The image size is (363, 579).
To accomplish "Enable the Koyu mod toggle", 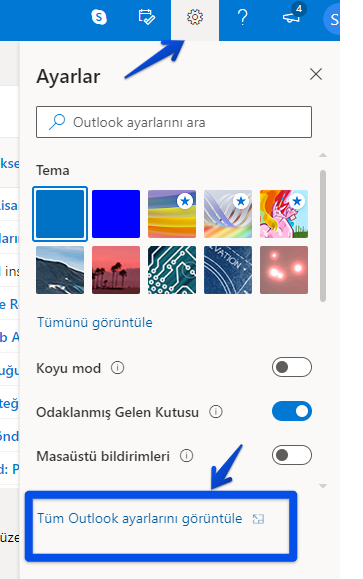I will pos(292,367).
